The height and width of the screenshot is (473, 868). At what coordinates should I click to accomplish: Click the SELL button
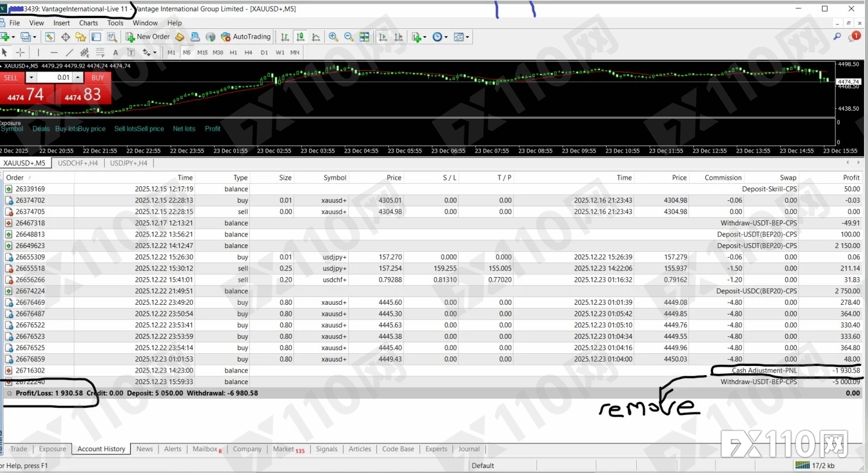[11, 77]
